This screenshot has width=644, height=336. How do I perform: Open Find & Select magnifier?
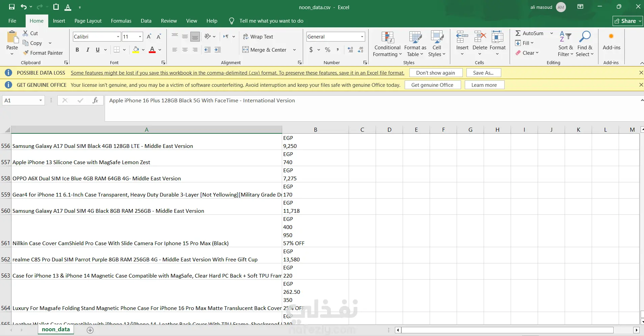click(585, 44)
